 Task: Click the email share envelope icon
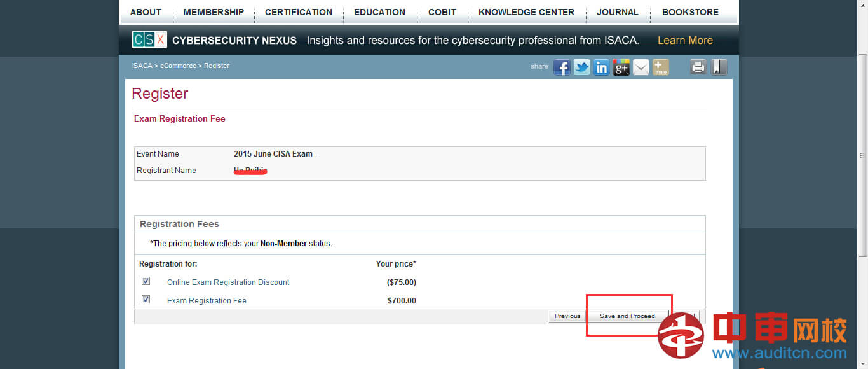click(641, 67)
